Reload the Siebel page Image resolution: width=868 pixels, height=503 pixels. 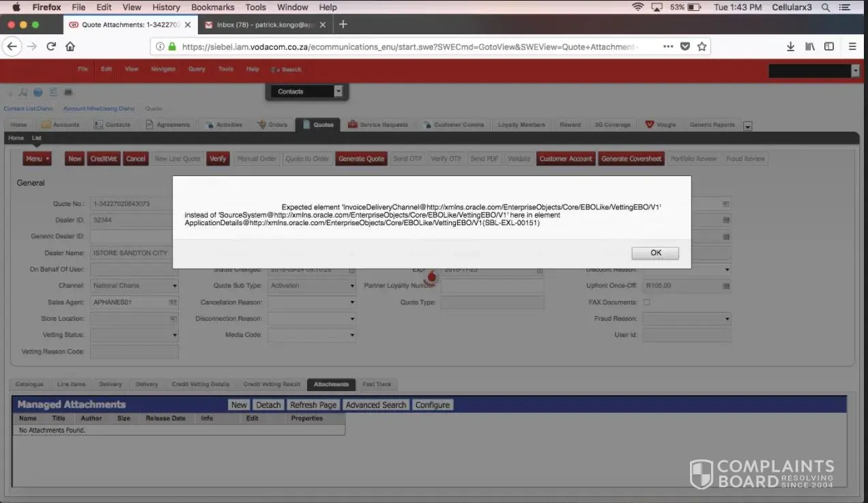pyautogui.click(x=51, y=46)
